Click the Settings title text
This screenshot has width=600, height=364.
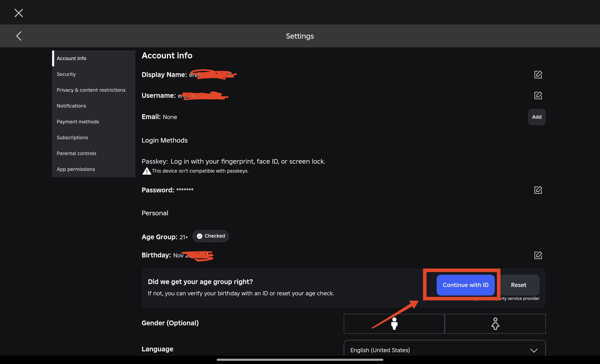point(300,36)
